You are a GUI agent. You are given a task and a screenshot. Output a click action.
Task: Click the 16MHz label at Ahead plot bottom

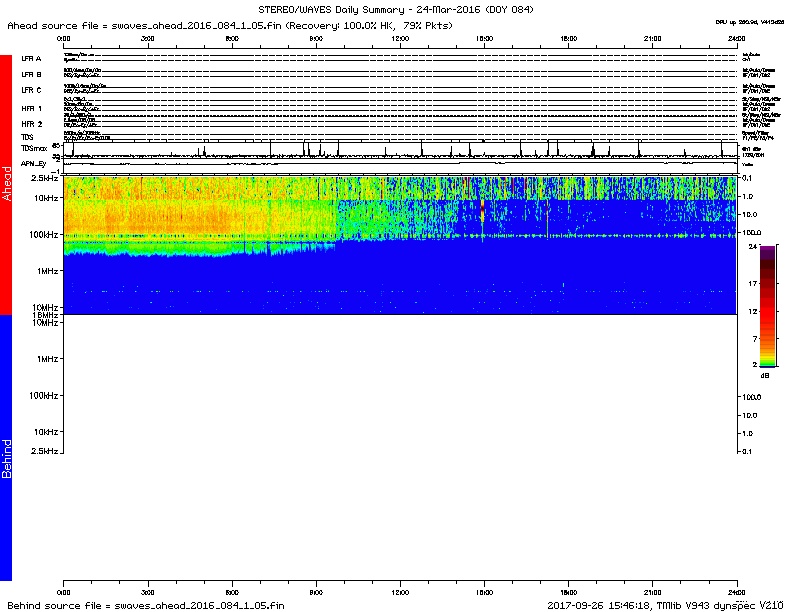click(44, 314)
